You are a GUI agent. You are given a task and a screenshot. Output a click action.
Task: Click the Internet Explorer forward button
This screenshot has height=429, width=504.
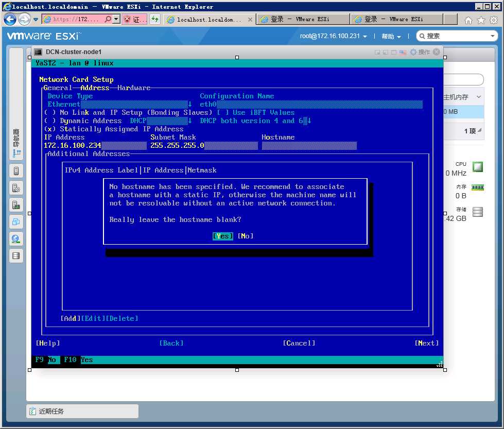(25, 20)
